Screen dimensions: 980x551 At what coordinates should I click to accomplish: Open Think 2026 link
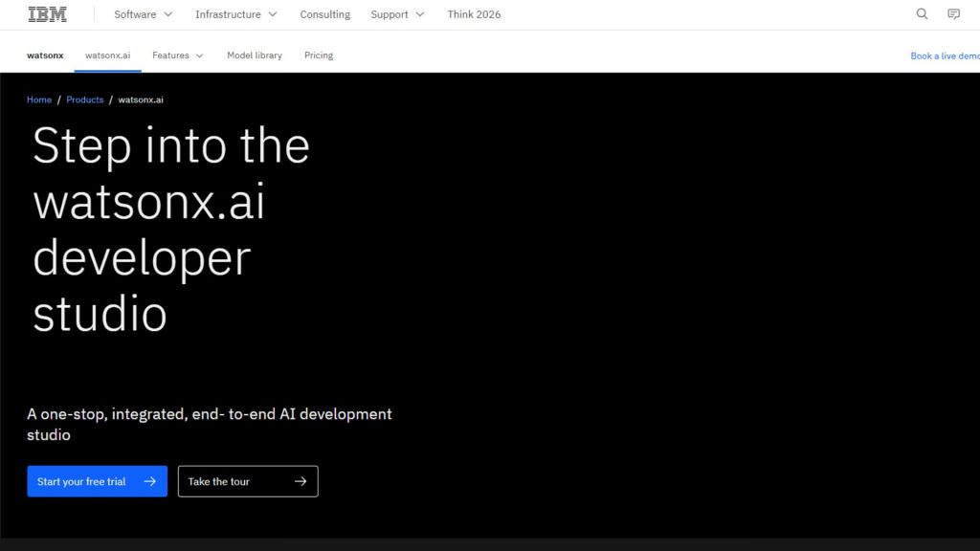474,14
